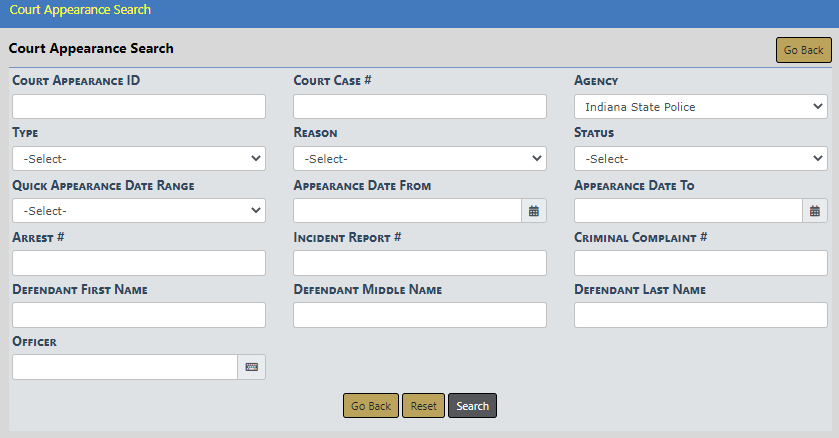Click the Reset button
This screenshot has width=839, height=438.
click(423, 406)
